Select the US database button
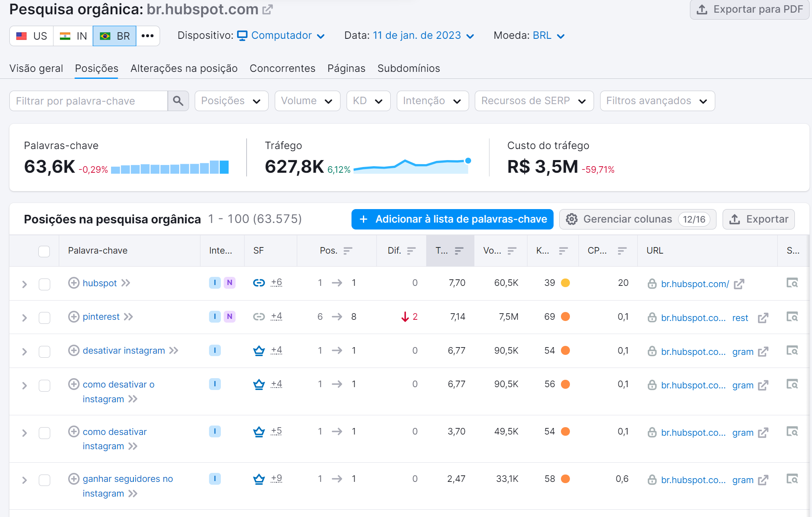Image resolution: width=812 pixels, height=517 pixels. tap(31, 36)
